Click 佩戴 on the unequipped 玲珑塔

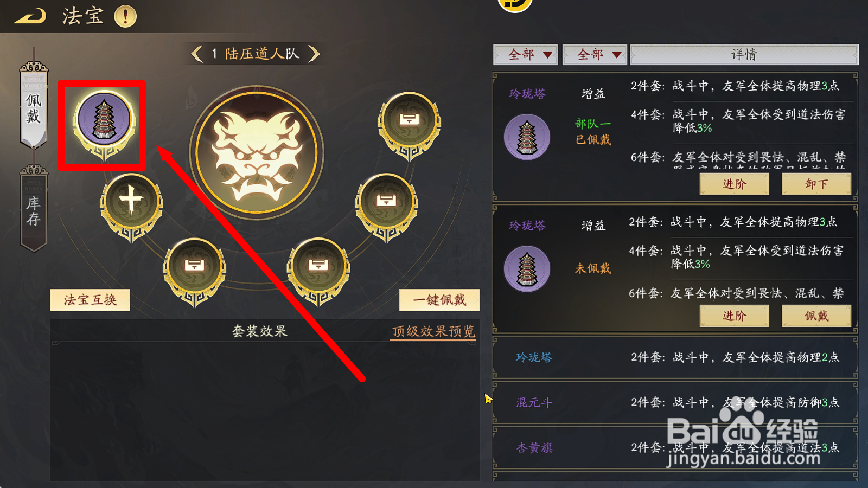click(816, 316)
